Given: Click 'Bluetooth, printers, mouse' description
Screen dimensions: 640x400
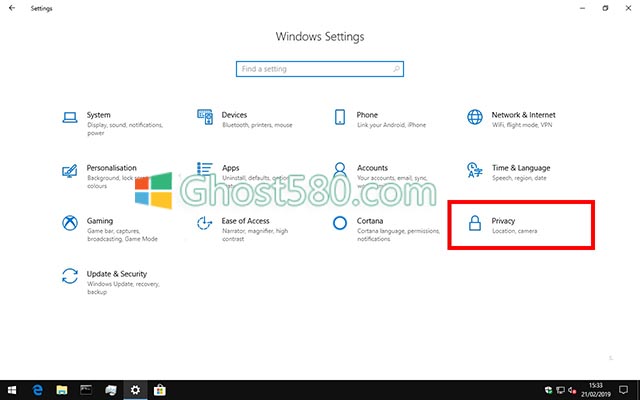Looking at the screenshot, I should [257, 125].
